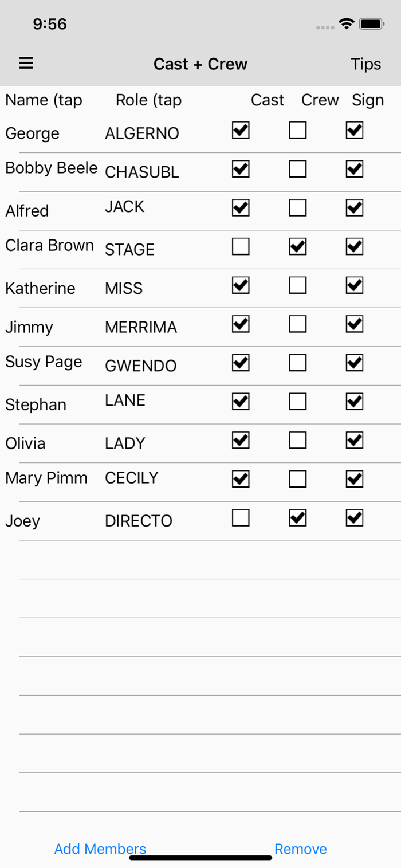The height and width of the screenshot is (868, 401).
Task: Check Crew checkbox for Jimmy
Action: click(297, 324)
